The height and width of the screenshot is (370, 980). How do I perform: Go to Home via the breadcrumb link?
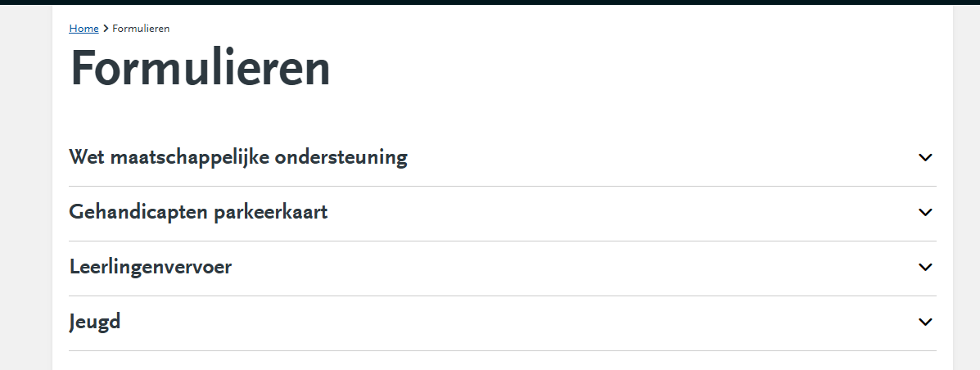(x=84, y=29)
